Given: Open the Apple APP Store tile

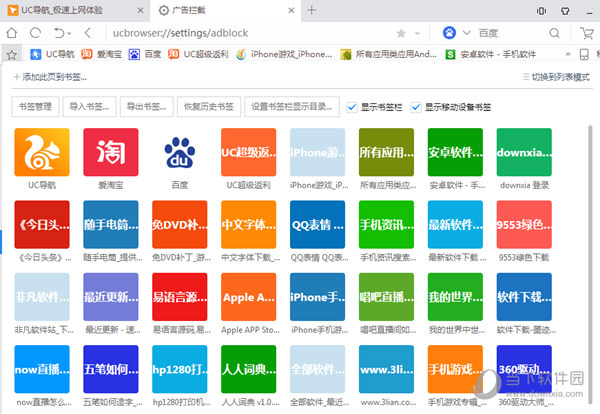Looking at the screenshot, I should tap(249, 297).
